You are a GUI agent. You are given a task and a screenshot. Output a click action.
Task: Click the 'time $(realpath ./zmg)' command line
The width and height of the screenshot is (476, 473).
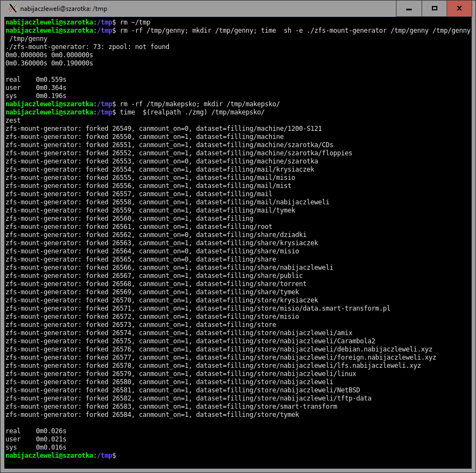pos(192,112)
